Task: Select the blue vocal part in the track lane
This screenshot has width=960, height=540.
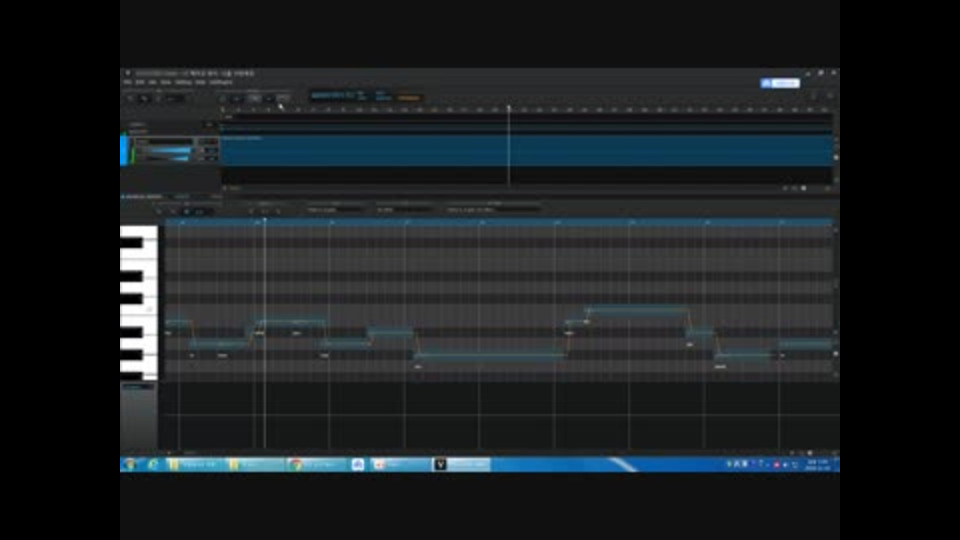Action: pos(526,150)
